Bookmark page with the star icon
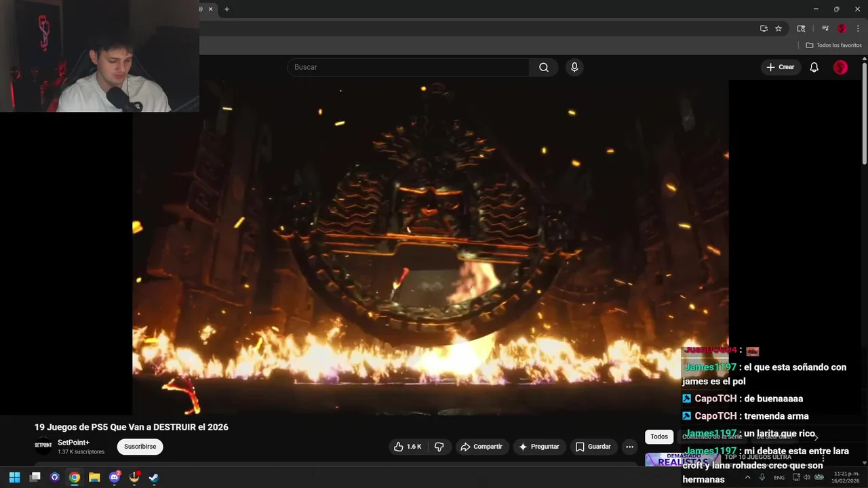This screenshot has height=488, width=868. click(778, 28)
